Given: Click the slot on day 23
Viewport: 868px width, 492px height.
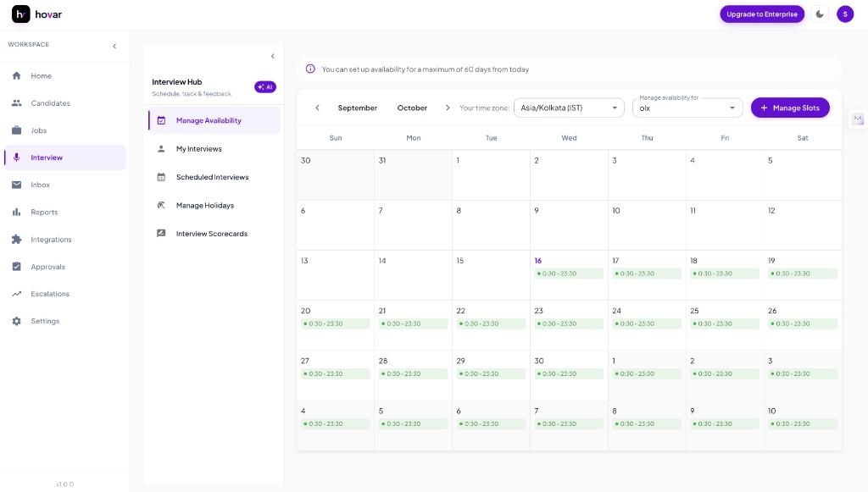Looking at the screenshot, I should [x=569, y=324].
